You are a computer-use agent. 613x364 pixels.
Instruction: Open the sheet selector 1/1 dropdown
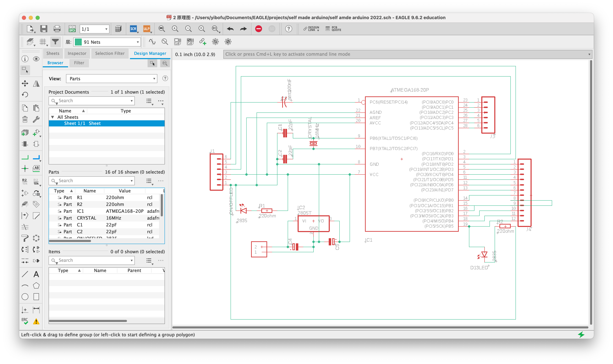(94, 29)
